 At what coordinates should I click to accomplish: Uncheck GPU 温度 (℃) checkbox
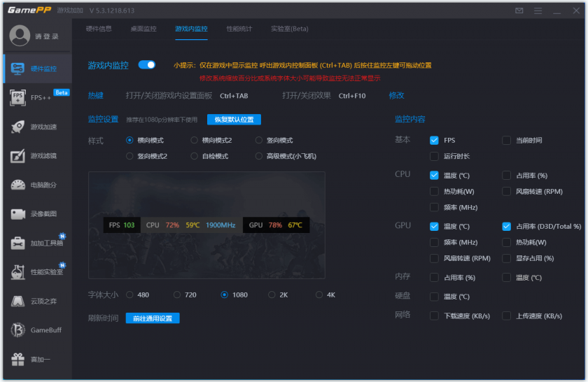click(x=434, y=227)
